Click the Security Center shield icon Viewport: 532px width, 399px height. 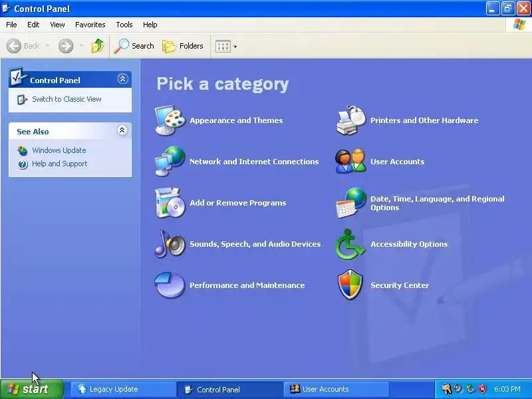click(x=351, y=285)
